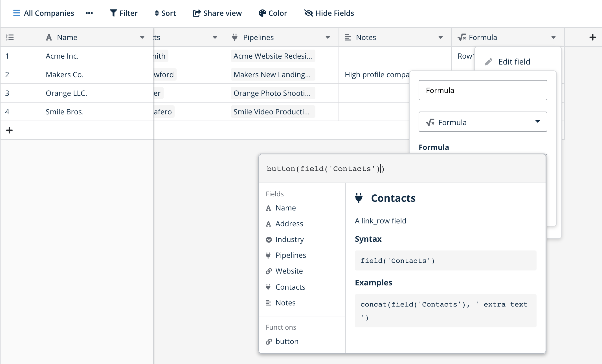This screenshot has width=602, height=364.
Task: Click the All Companies view hamburger icon
Action: click(x=17, y=13)
